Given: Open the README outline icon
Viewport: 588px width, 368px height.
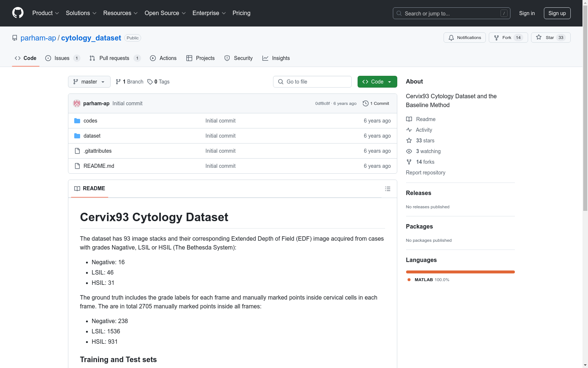Looking at the screenshot, I should (388, 189).
